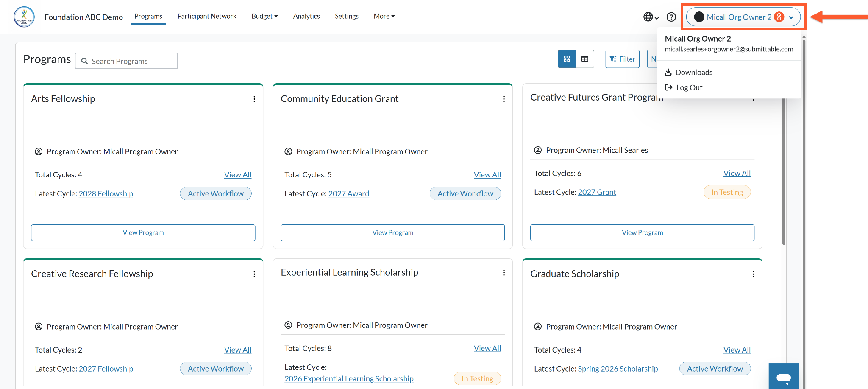
Task: Switch to card grid view
Action: coord(567,59)
